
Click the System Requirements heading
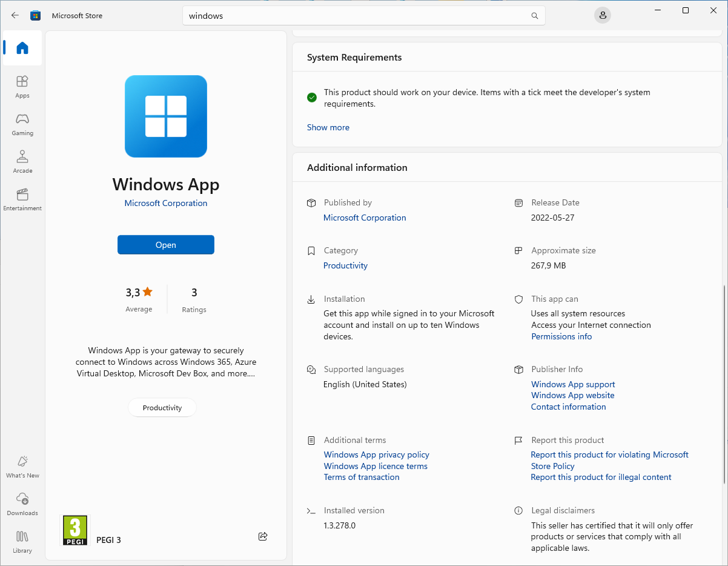tap(354, 58)
